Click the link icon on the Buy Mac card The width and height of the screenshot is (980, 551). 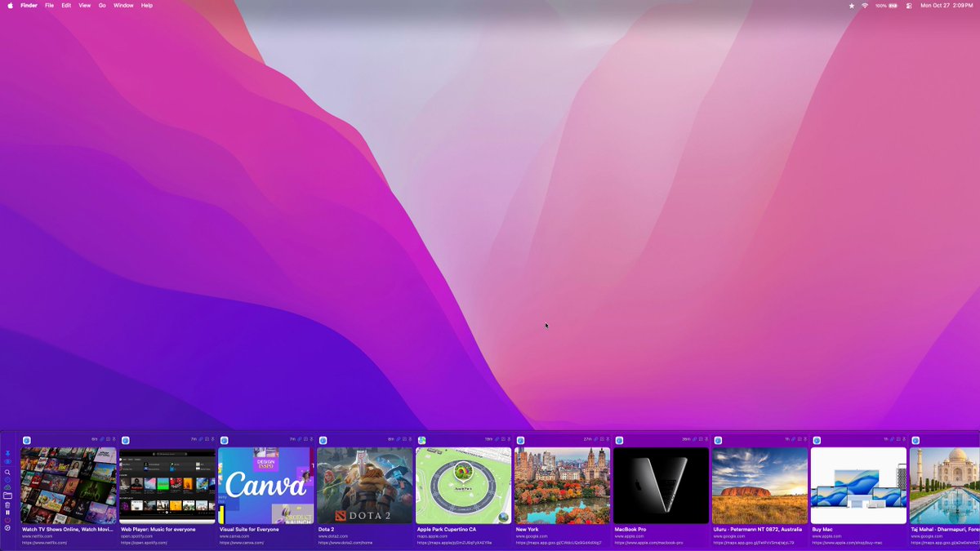pyautogui.click(x=893, y=439)
